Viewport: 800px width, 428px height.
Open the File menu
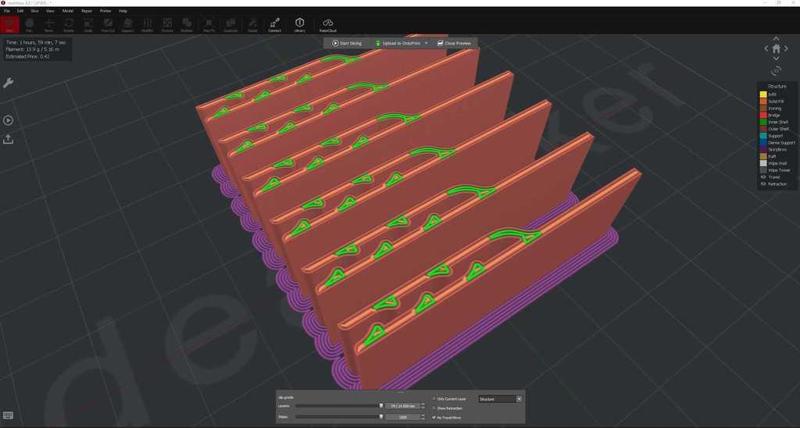[7, 11]
